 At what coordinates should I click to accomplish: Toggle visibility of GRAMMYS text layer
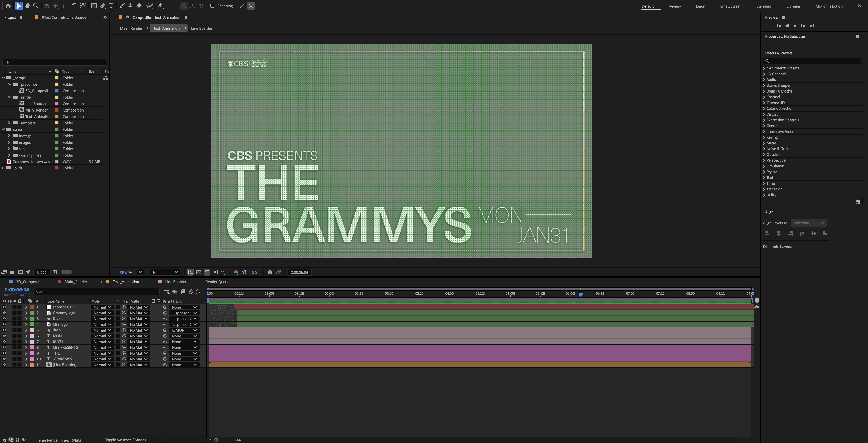coord(4,359)
